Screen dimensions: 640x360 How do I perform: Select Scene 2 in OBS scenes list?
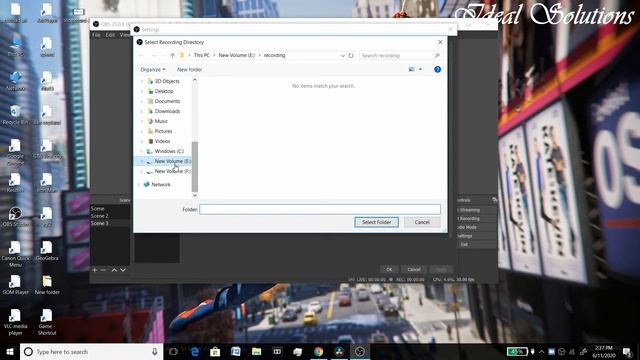point(100,216)
